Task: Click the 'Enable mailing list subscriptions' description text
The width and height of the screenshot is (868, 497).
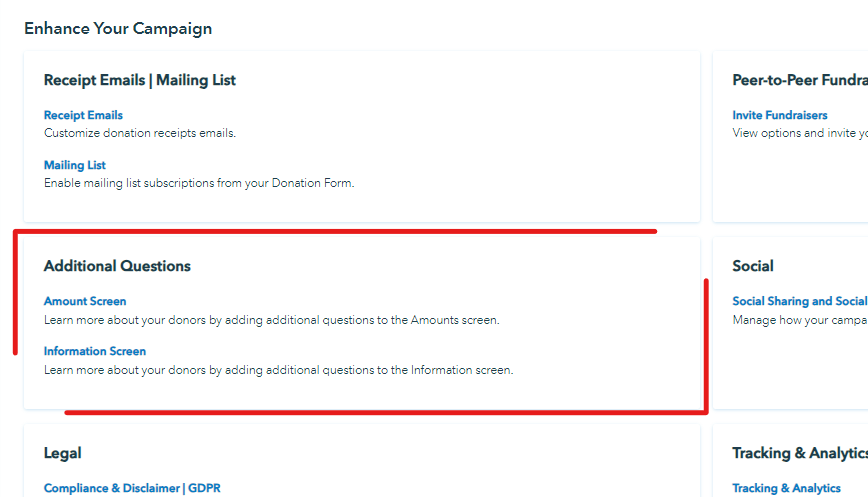Action: (x=199, y=183)
